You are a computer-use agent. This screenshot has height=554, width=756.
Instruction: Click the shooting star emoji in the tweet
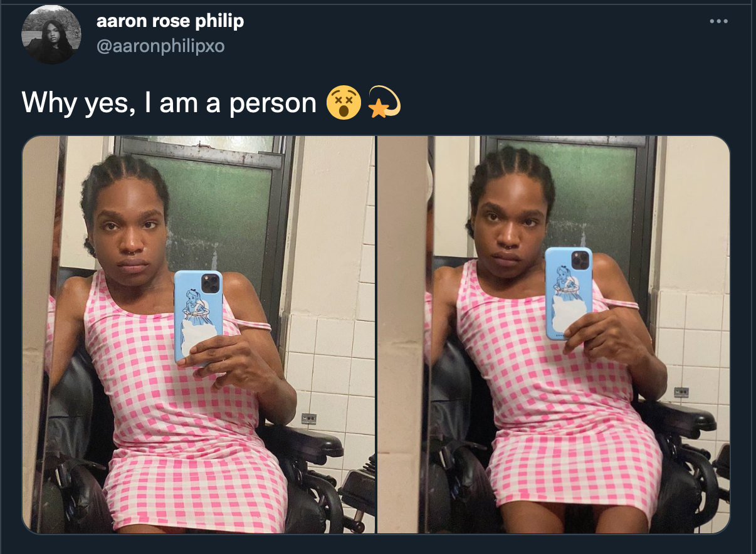click(x=384, y=103)
